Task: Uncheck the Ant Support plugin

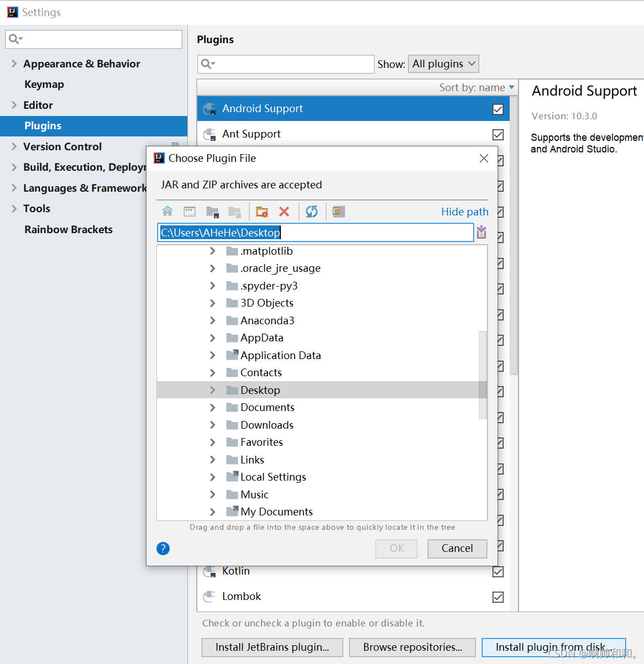Action: point(498,135)
